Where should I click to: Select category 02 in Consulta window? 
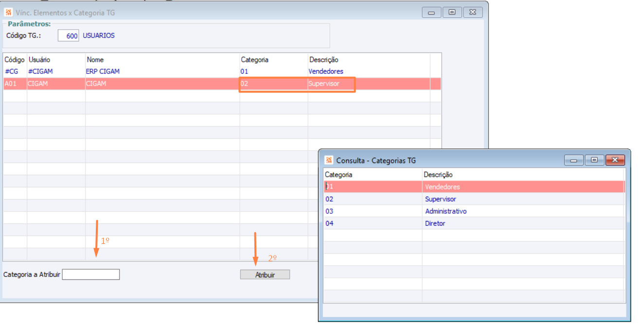click(x=329, y=199)
